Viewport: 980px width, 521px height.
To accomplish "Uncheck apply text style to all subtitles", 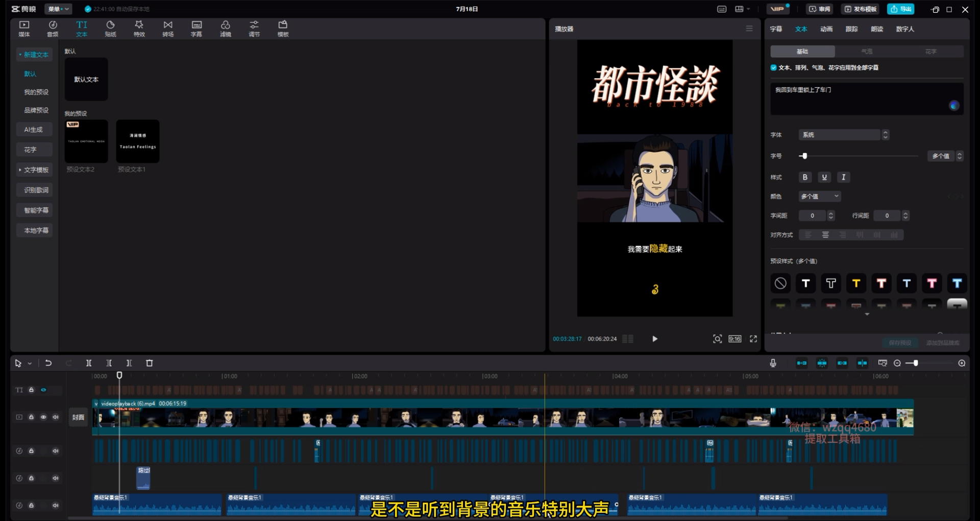I will pyautogui.click(x=774, y=67).
